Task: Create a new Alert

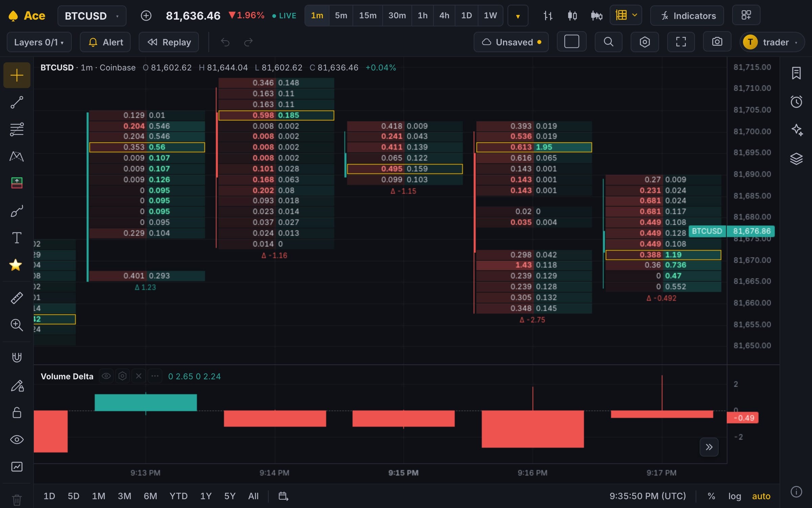Action: coord(105,42)
